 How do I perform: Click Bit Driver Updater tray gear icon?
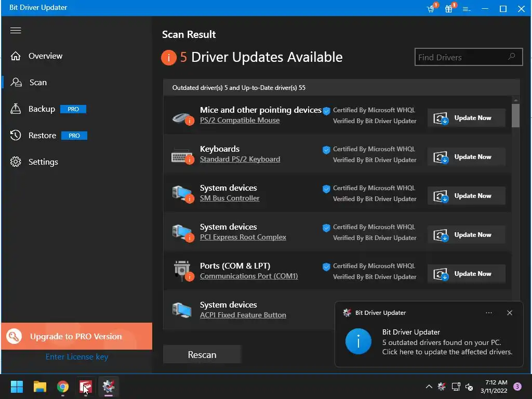(x=442, y=387)
